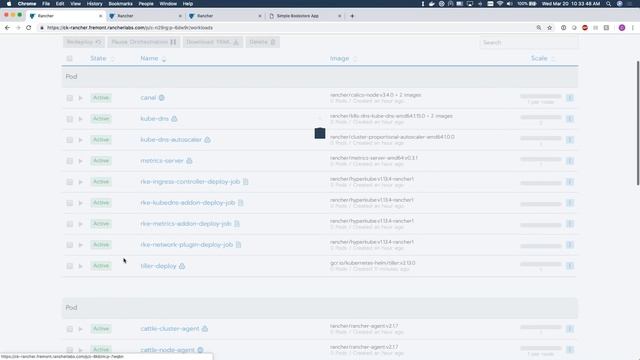Open the action menu for tiller-deploy row
640x360 pixels.
(x=570, y=266)
